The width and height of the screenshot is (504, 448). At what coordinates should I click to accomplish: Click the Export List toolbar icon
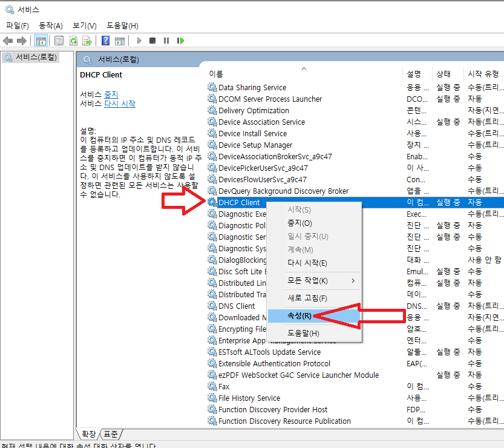click(x=87, y=41)
